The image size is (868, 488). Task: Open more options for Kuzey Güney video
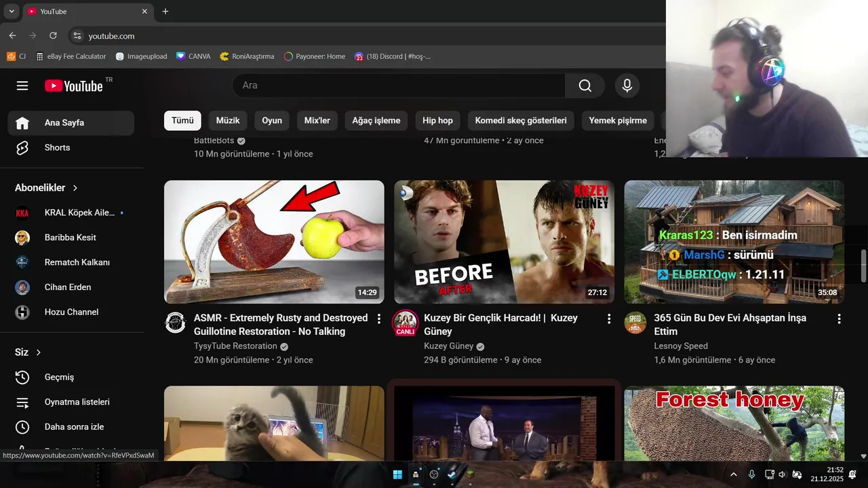(609, 319)
